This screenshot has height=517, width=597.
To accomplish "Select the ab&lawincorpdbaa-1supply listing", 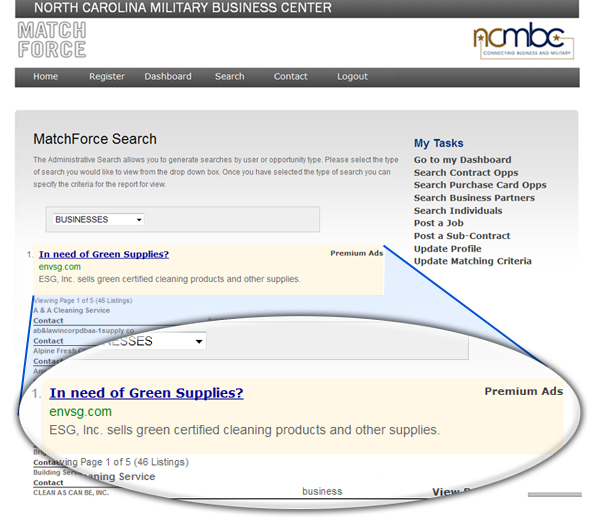I will click(83, 331).
